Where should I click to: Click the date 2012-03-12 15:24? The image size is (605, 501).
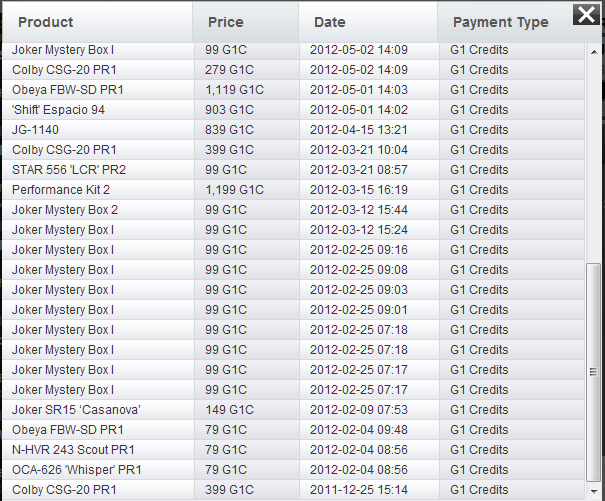(358, 230)
